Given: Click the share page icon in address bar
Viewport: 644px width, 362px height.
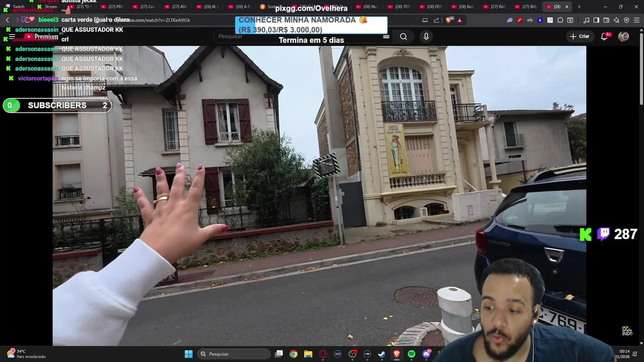Looking at the screenshot, I should click(x=436, y=20).
